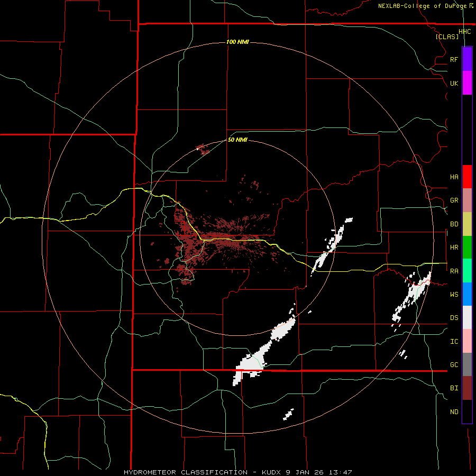The image size is (476, 476).
Task: Click the ND legend label
Action: tap(454, 412)
